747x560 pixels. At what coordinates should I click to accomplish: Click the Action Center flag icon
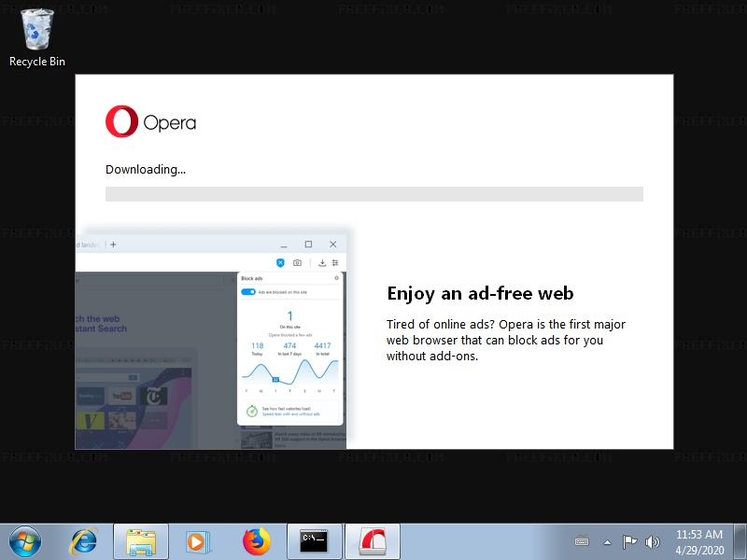pyautogui.click(x=629, y=541)
